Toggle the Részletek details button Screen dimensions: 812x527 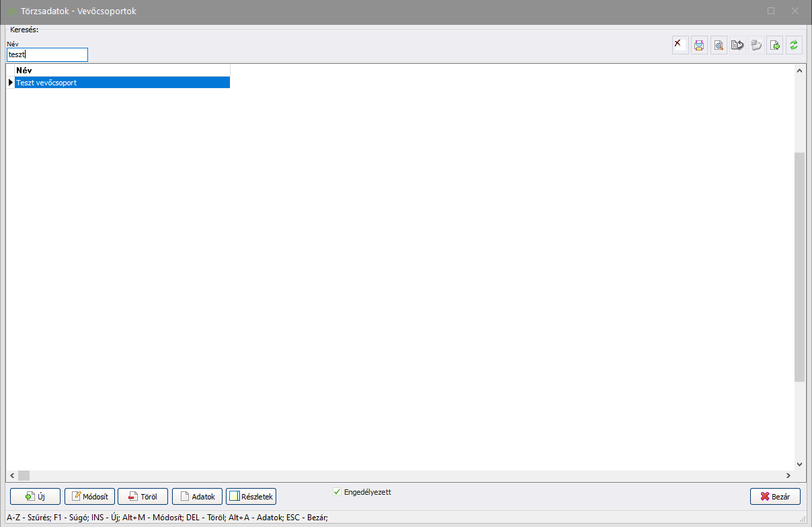coord(251,496)
